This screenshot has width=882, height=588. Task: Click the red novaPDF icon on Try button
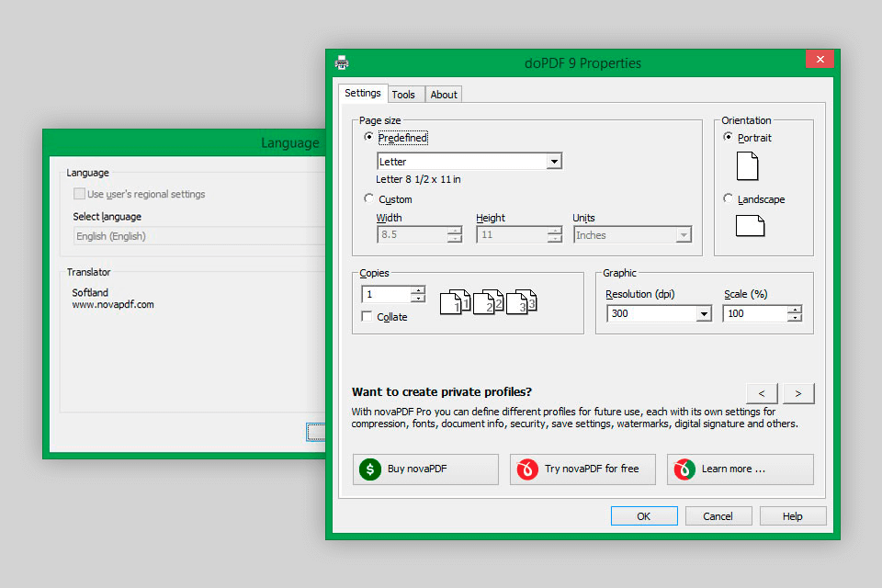pyautogui.click(x=526, y=469)
